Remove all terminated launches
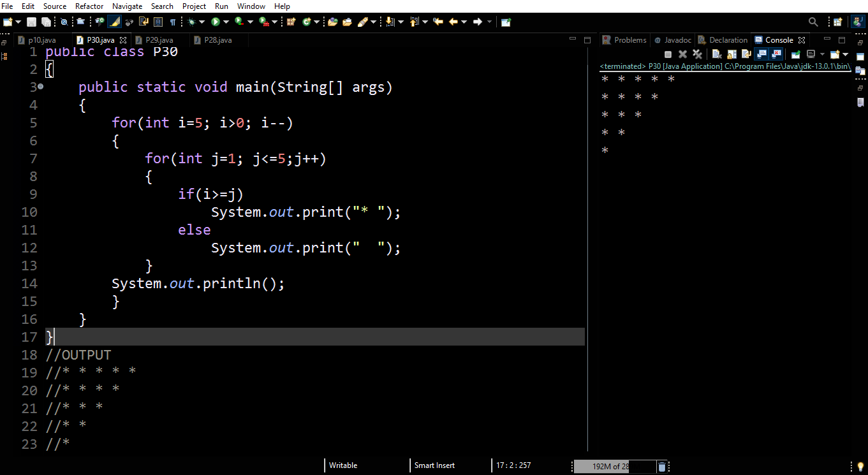Screen dimensions: 868x475 coord(698,54)
